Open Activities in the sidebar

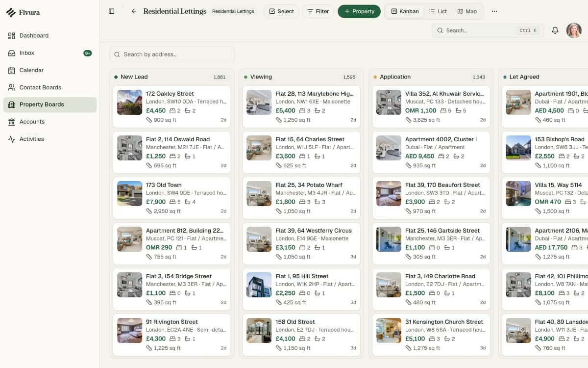pyautogui.click(x=50, y=139)
